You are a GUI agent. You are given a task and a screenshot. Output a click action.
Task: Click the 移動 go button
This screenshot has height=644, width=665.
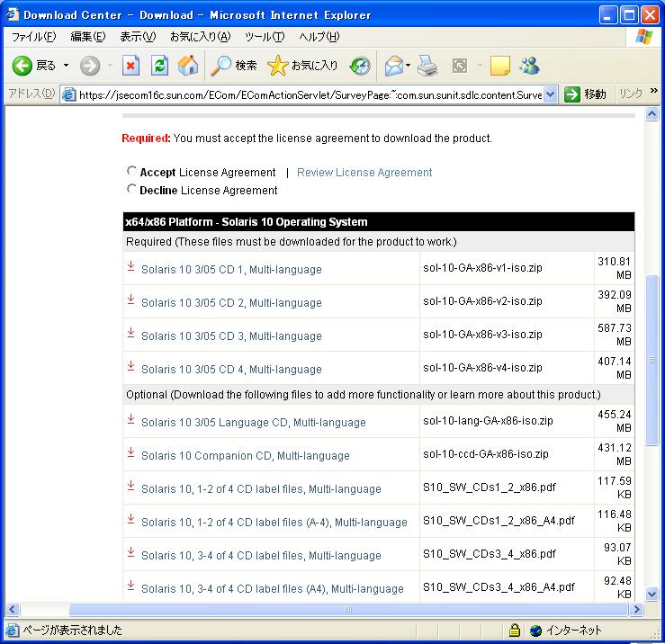point(585,94)
